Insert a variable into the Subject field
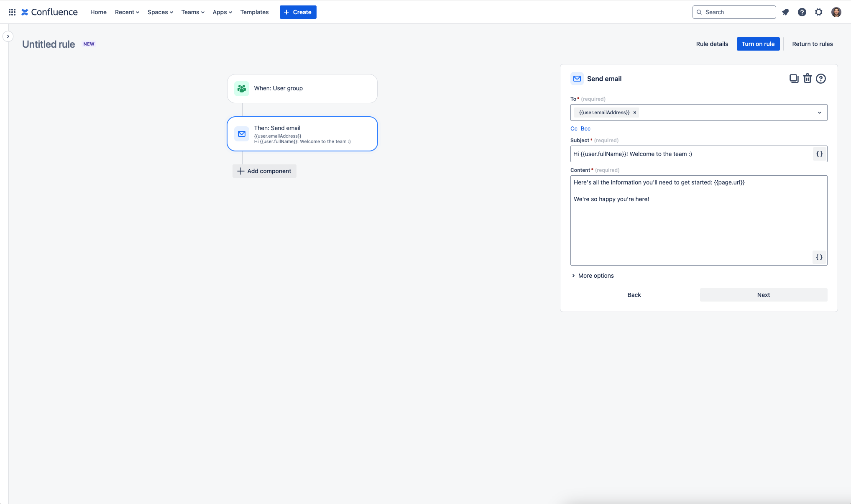Screen dimensions: 851x504 tap(819, 154)
